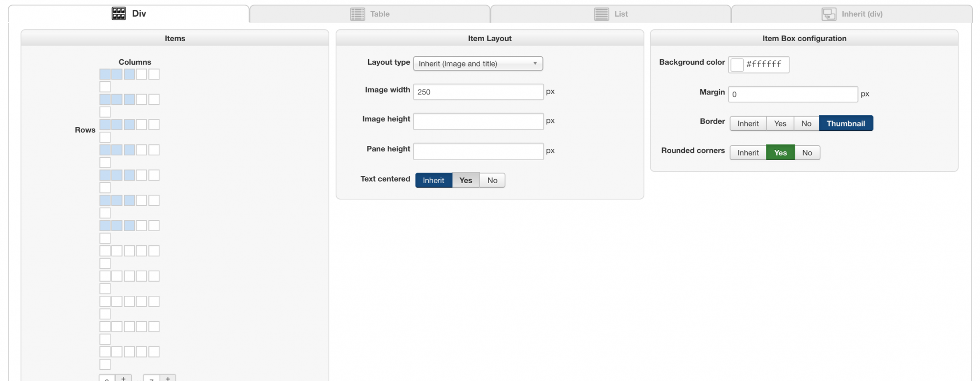
Task: Click into the Image height field
Action: [x=478, y=121]
